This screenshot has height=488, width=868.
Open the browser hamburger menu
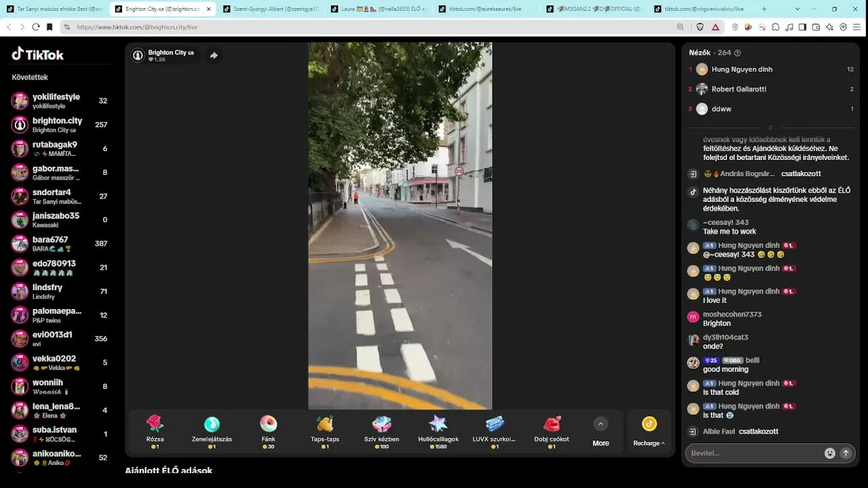tap(857, 27)
